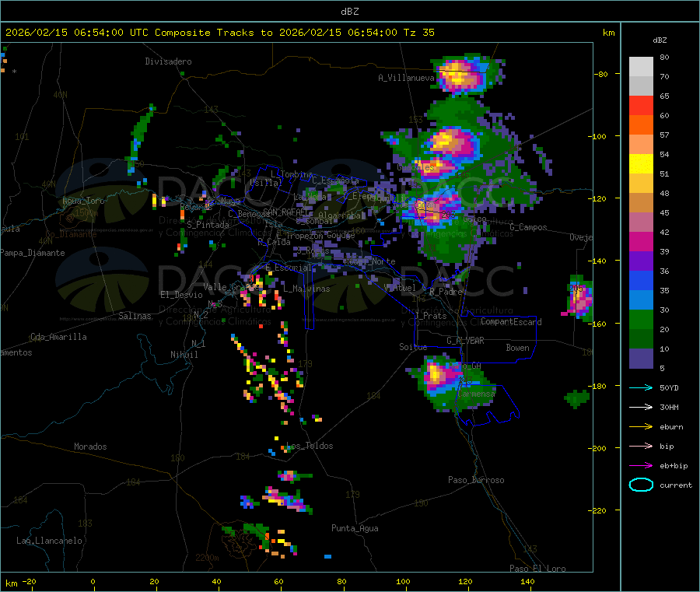This screenshot has height=592, width=700.
Task: Click the Bowen place label
Action: pyautogui.click(x=517, y=348)
